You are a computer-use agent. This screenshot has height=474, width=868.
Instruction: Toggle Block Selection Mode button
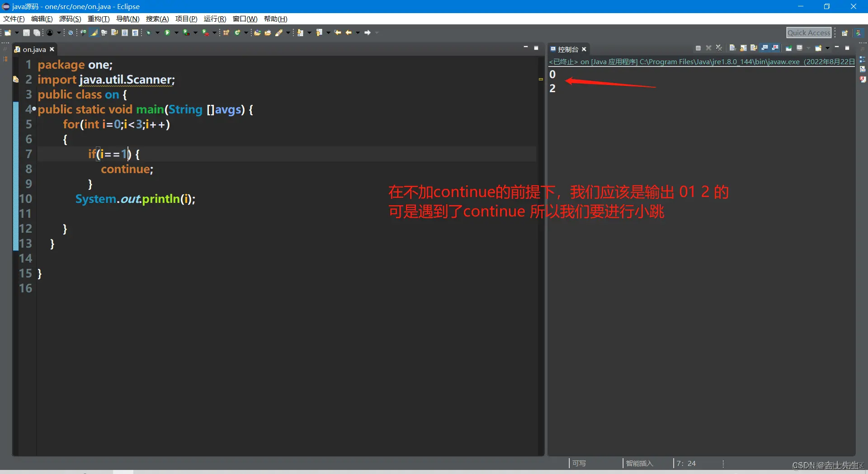(125, 33)
